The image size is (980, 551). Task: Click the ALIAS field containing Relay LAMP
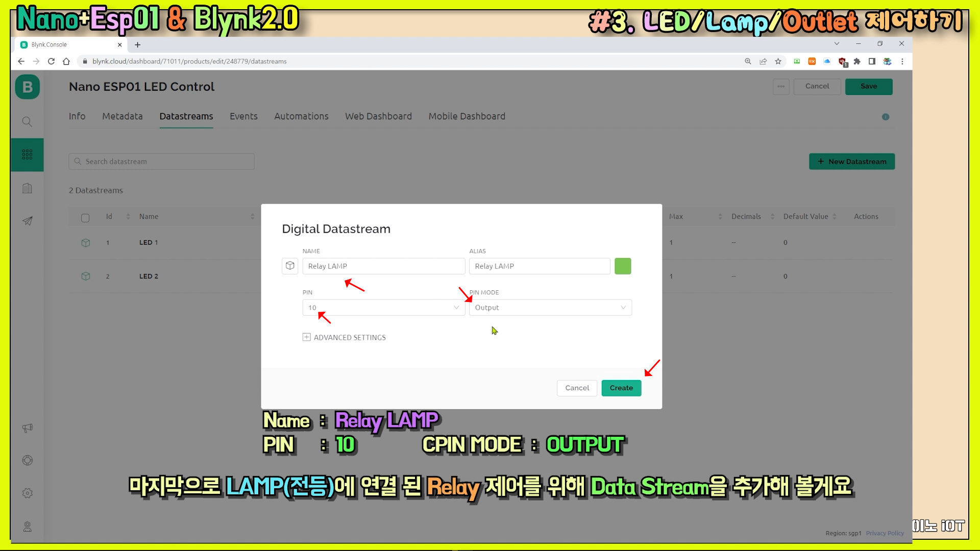coord(540,266)
